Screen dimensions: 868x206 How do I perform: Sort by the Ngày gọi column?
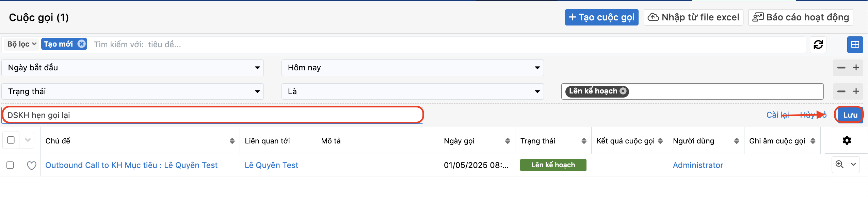507,141
